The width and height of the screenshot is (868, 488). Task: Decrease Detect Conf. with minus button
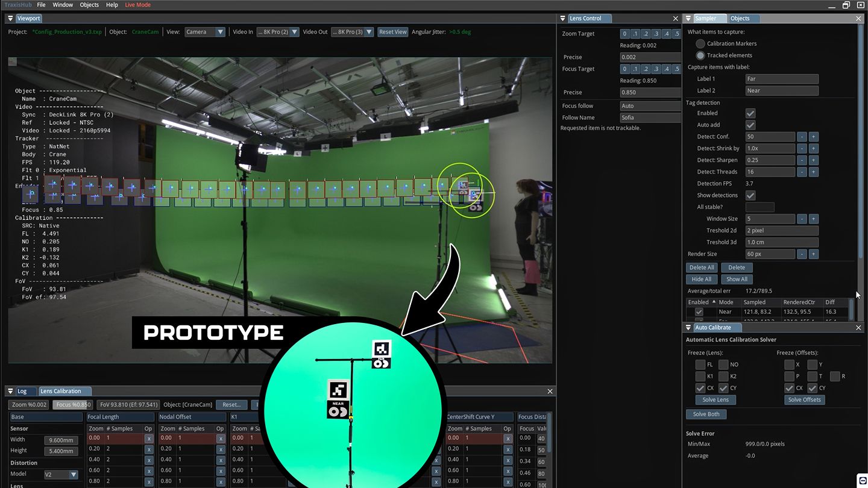[802, 137]
